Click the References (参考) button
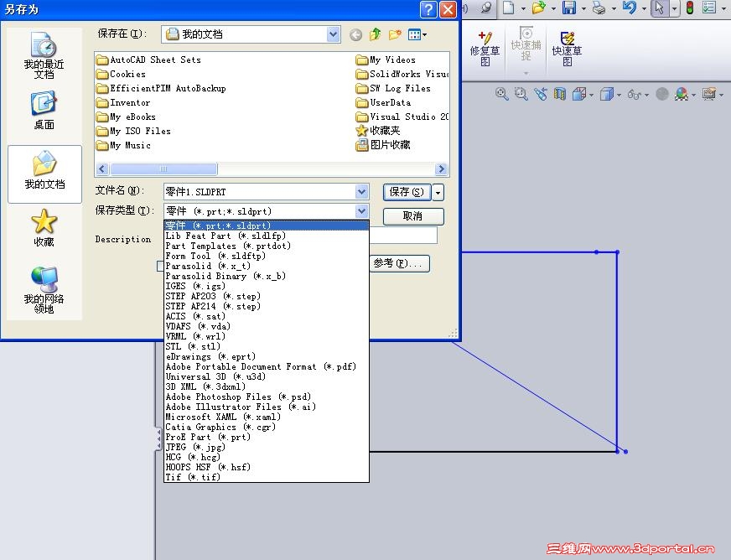Screen dimensions: 731x560 click(399, 263)
